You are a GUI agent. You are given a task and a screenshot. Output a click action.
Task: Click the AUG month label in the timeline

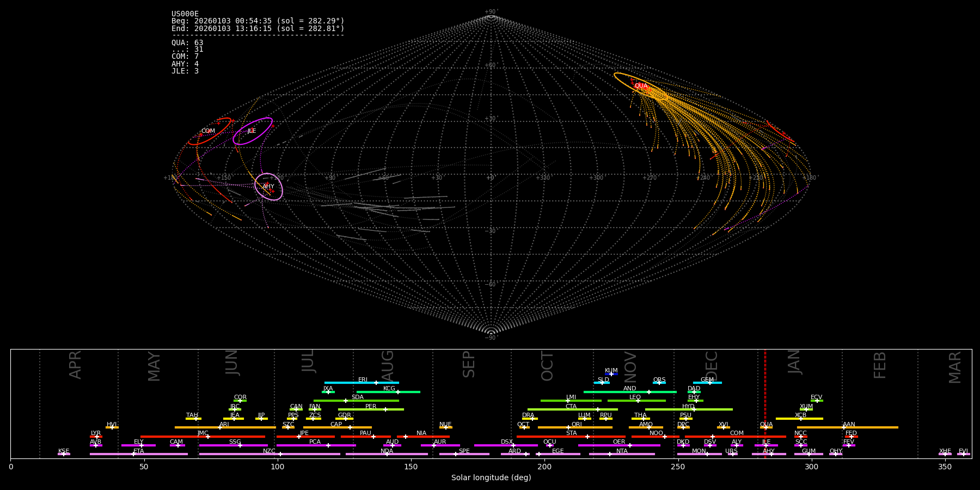(x=387, y=365)
